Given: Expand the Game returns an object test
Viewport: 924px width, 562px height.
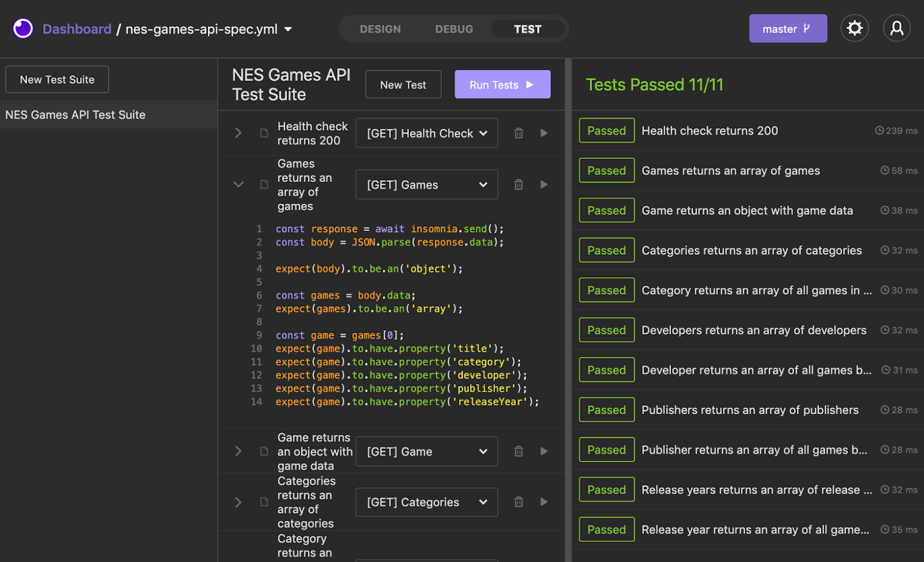Looking at the screenshot, I should (238, 451).
